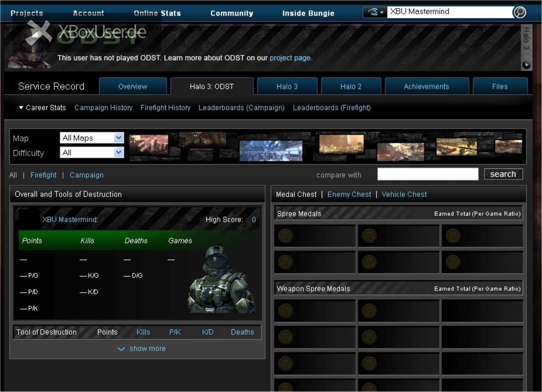Click first locked medal in Weapon Spree second row

(x=285, y=337)
